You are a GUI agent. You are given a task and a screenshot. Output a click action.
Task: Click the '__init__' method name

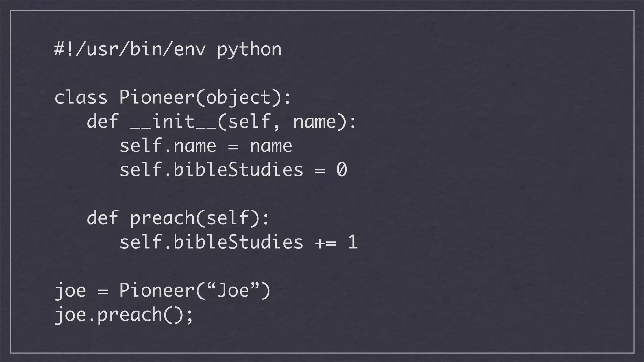(174, 122)
